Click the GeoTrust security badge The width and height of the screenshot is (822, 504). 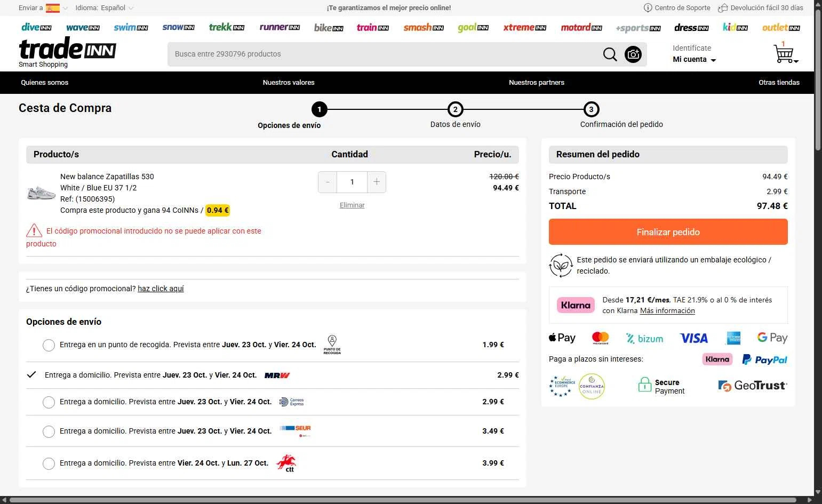click(753, 386)
